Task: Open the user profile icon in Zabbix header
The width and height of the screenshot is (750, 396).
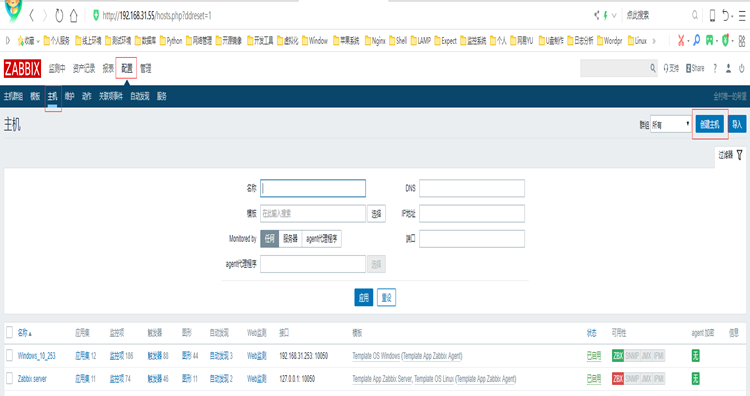Action: click(x=728, y=69)
